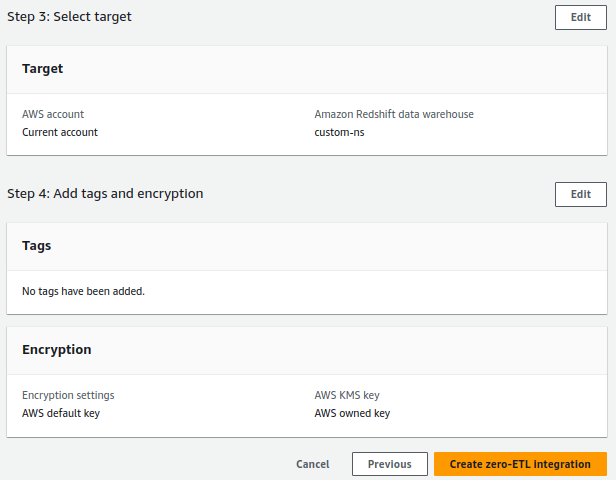Click the Encryption panel header
Image resolution: width=616 pixels, height=480 pixels.
pos(57,350)
